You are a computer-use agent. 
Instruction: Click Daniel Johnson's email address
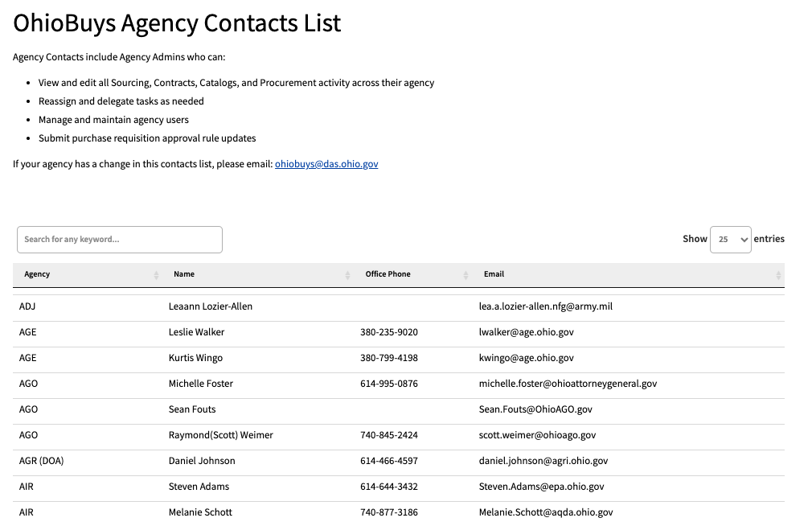click(x=543, y=460)
